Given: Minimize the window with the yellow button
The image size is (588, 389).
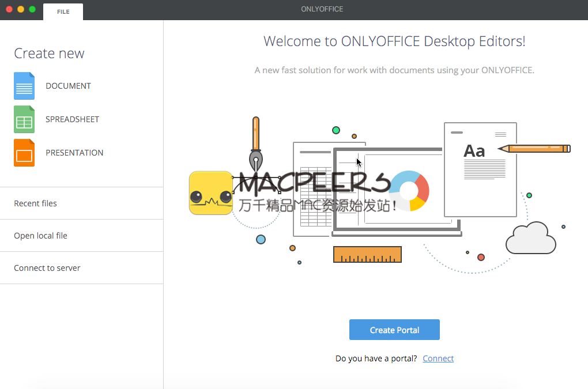Looking at the screenshot, I should 21,9.
